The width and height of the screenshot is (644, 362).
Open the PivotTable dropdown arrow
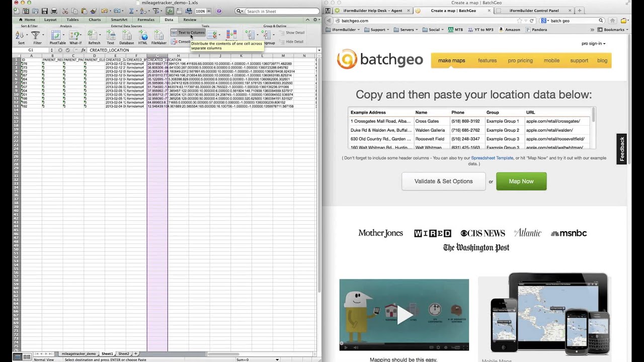(x=63, y=35)
